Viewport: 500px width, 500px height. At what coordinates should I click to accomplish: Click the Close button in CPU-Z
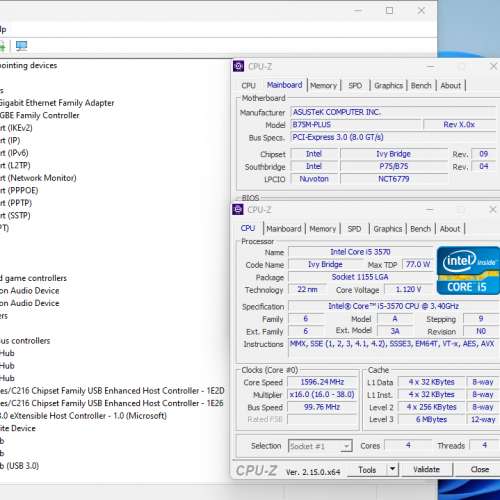point(480,470)
